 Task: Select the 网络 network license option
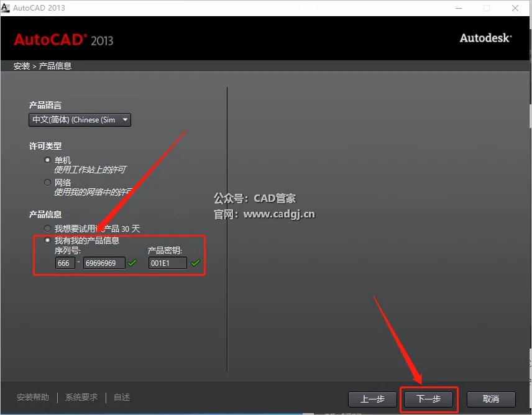click(x=47, y=183)
